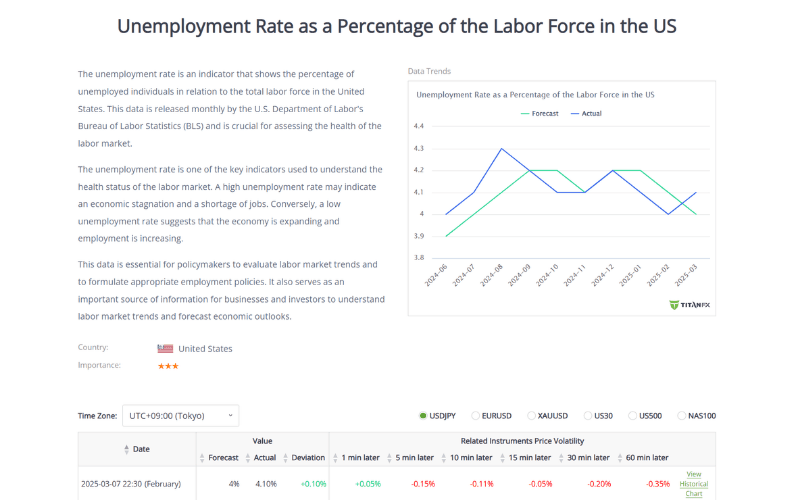Open the View Historical Chart link
Viewport: 800px width, 500px height.
pos(694,484)
